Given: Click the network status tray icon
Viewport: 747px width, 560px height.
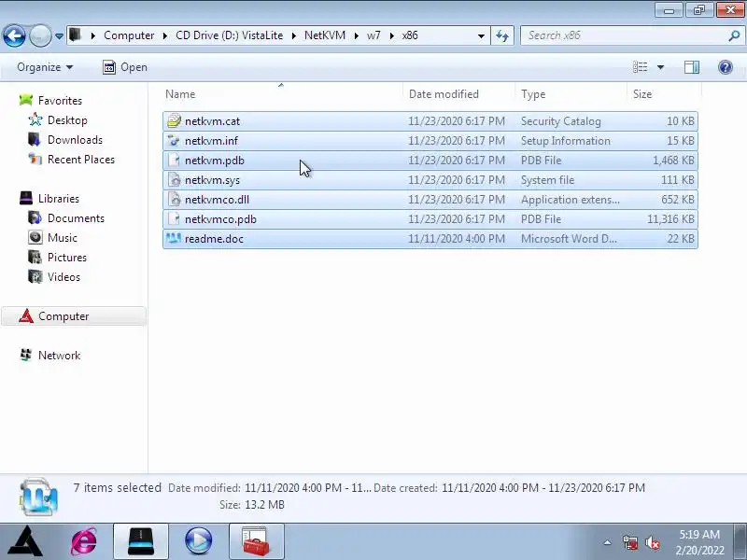Looking at the screenshot, I should [629, 542].
